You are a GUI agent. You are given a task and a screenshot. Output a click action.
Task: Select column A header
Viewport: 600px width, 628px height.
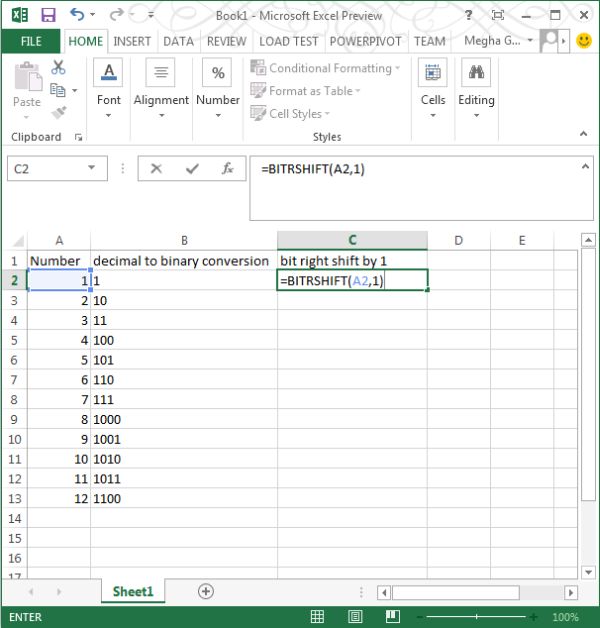59,241
